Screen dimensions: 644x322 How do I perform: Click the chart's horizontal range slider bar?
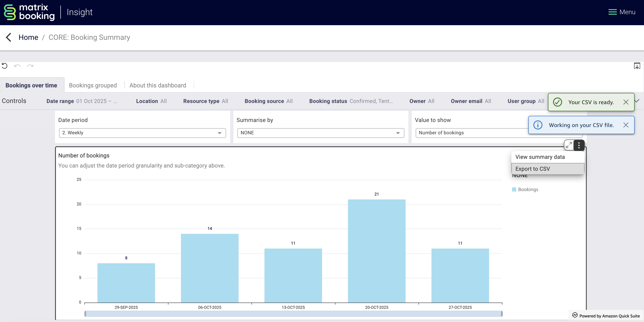293,314
